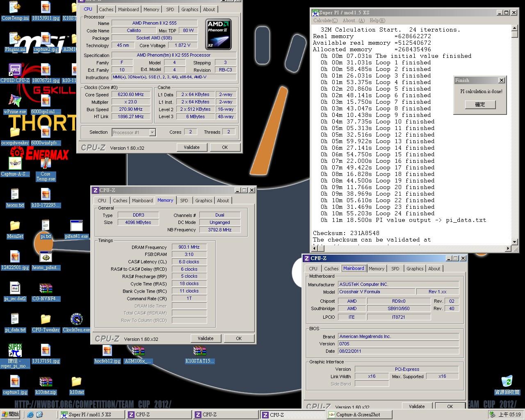The image size is (525, 420).
Task: Click OK in the Memory tab window
Action: [239, 338]
